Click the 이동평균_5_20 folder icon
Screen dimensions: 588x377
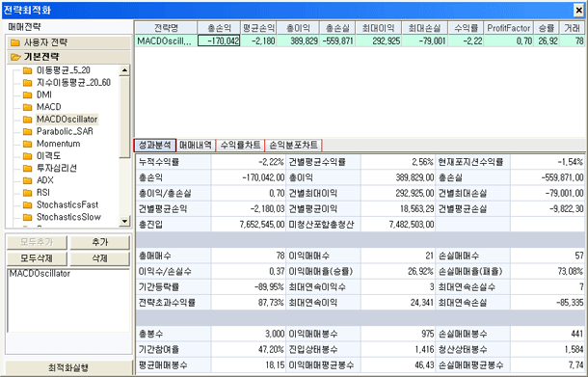click(x=27, y=70)
